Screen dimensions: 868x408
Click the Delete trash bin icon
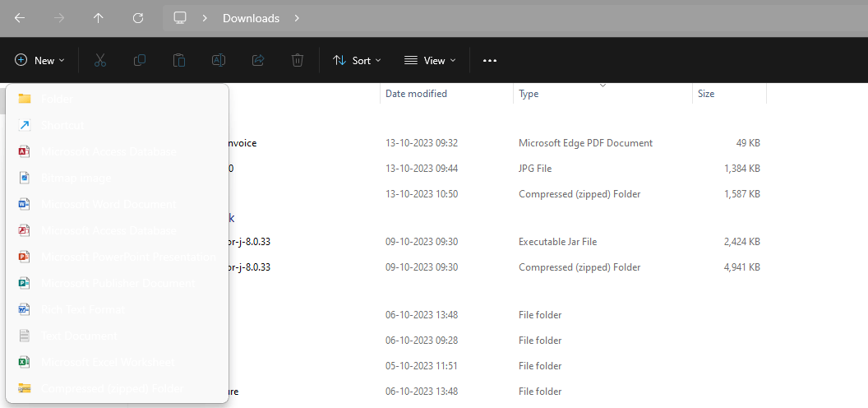[x=298, y=60]
